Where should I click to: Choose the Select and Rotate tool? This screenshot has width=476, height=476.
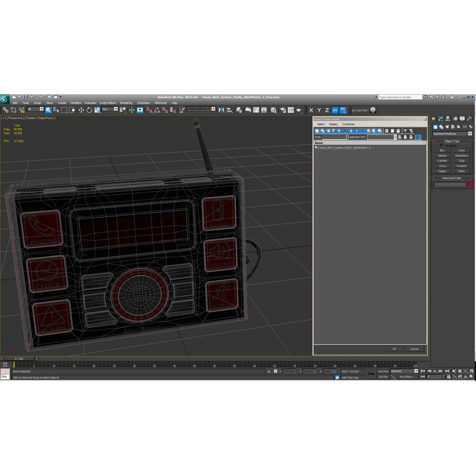coord(89,110)
